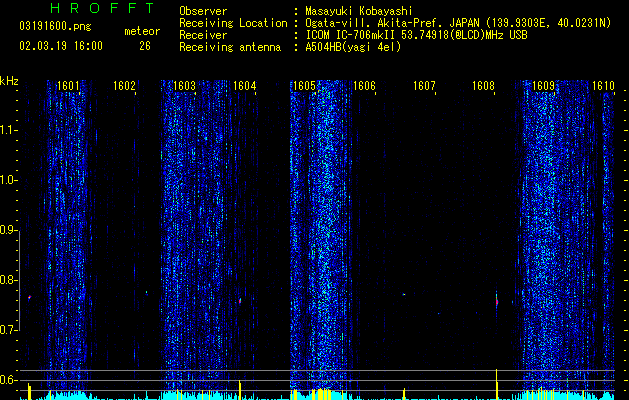Click the 'Receiving Location' label

233,23
